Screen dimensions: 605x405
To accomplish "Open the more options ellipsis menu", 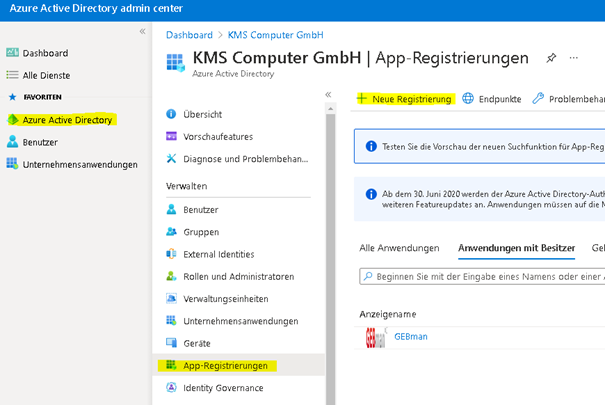I will (575, 59).
